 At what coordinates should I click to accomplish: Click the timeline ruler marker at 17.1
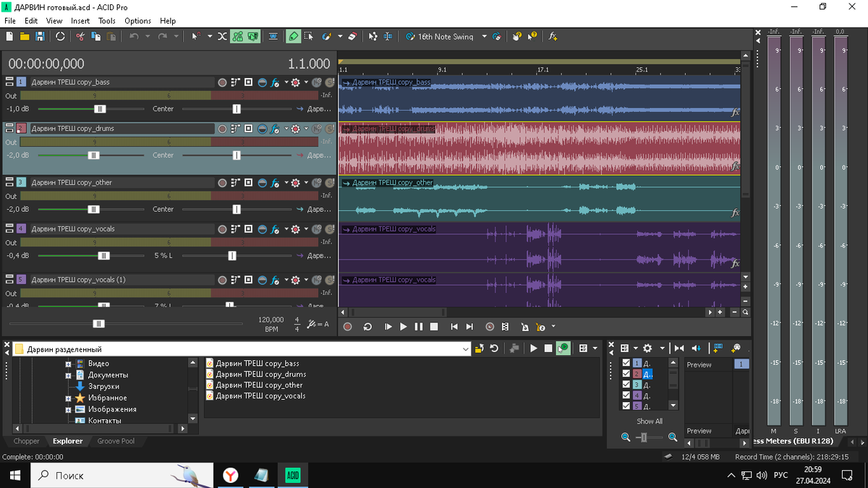543,70
